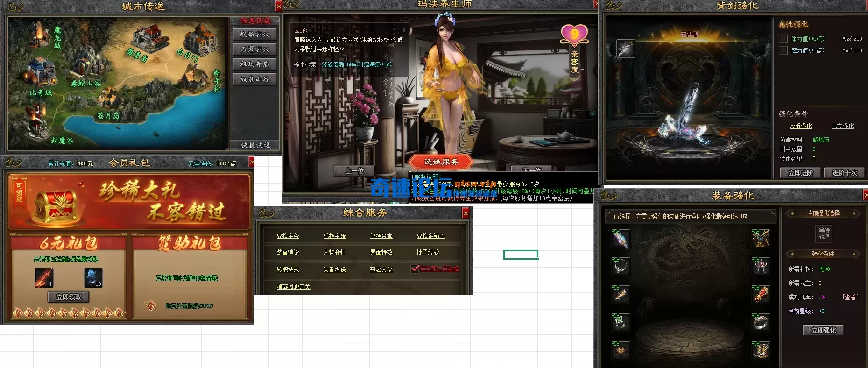This screenshot has width=868, height=368.
Task: Click the 立即强化 button
Action: [824, 330]
